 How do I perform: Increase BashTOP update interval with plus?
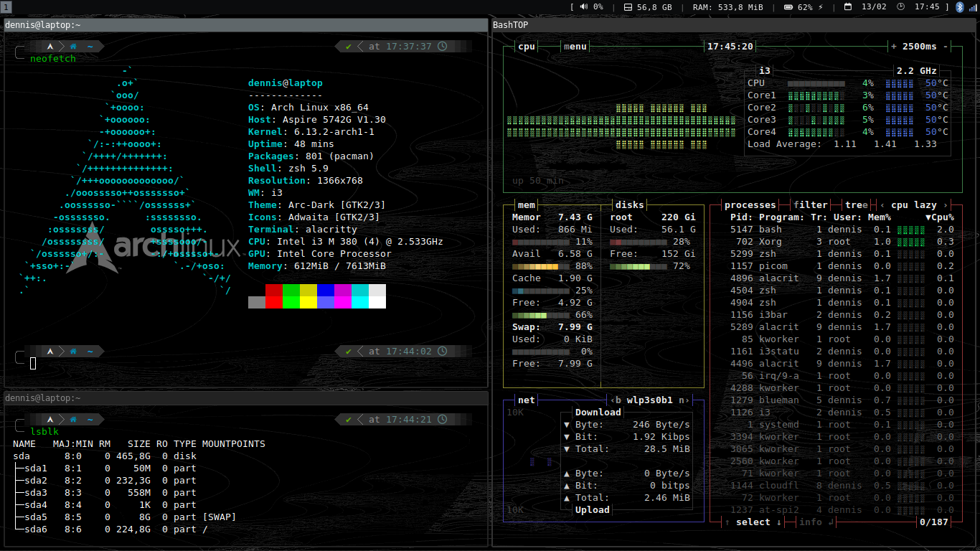click(894, 47)
